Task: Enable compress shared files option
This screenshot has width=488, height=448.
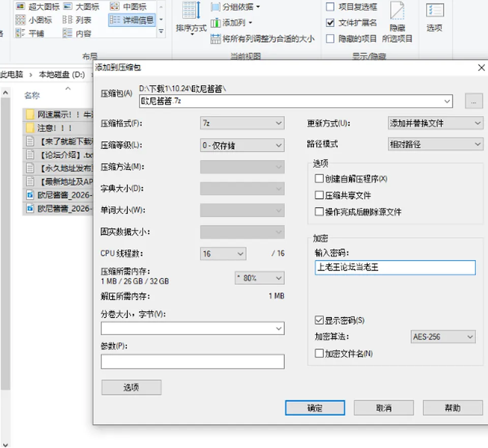Action: [319, 195]
